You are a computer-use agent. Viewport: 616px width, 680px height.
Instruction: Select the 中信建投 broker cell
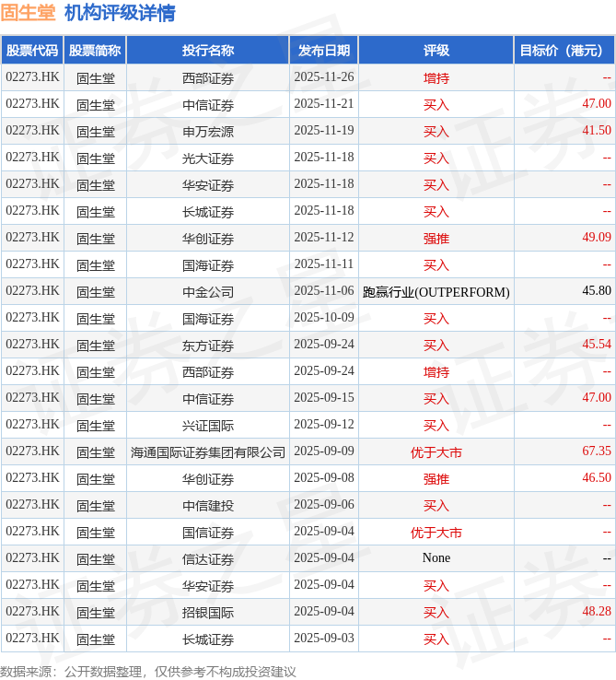[x=208, y=506]
